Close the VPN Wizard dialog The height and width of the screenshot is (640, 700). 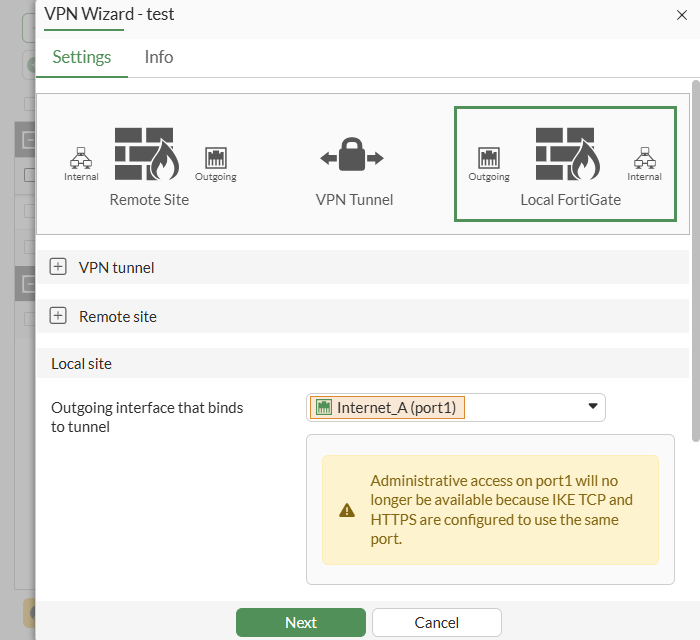tap(682, 14)
